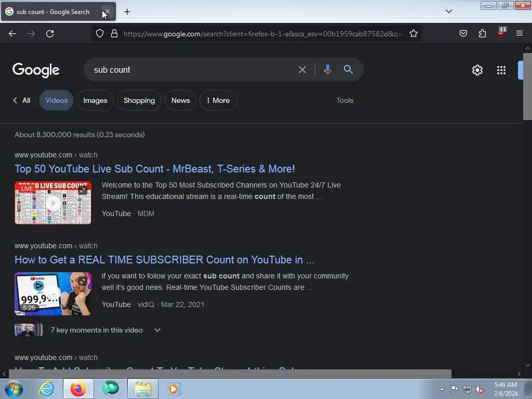The height and width of the screenshot is (399, 532).
Task: Click the scroll down arrow of the vertical scrollbar
Action: click(527, 365)
